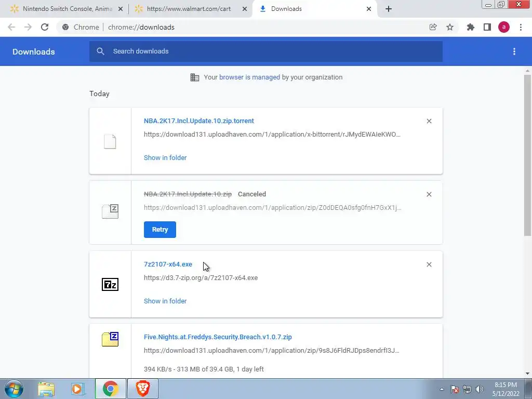Click the torrent file's blank document icon
The height and width of the screenshot is (399, 532).
tap(110, 141)
